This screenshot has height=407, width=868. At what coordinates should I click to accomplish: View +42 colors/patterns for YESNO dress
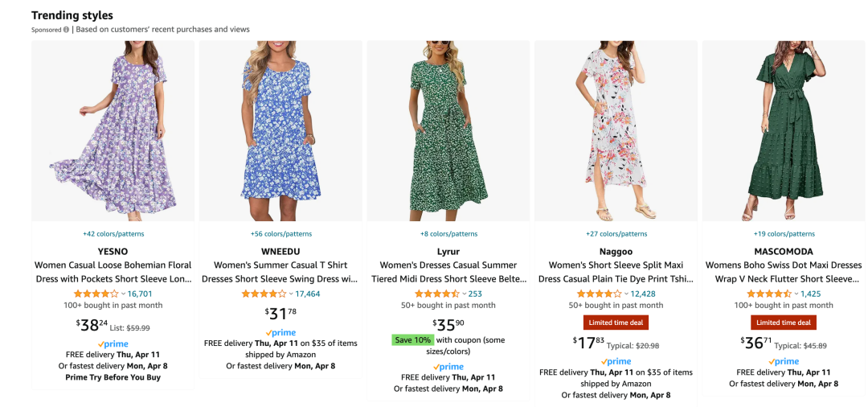pos(113,234)
